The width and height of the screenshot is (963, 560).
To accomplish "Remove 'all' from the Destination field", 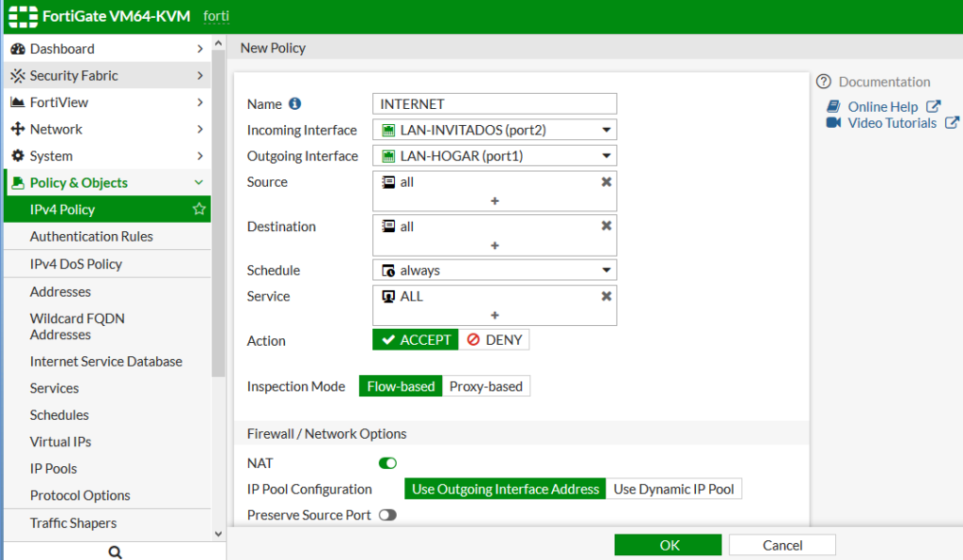I will pyautogui.click(x=607, y=226).
